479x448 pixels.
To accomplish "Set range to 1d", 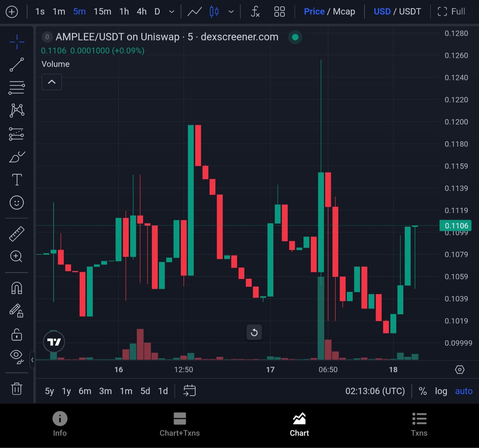I will tap(163, 391).
